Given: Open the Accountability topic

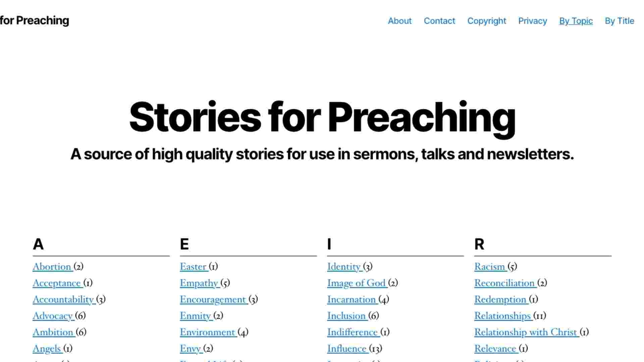Looking at the screenshot, I should point(63,300).
